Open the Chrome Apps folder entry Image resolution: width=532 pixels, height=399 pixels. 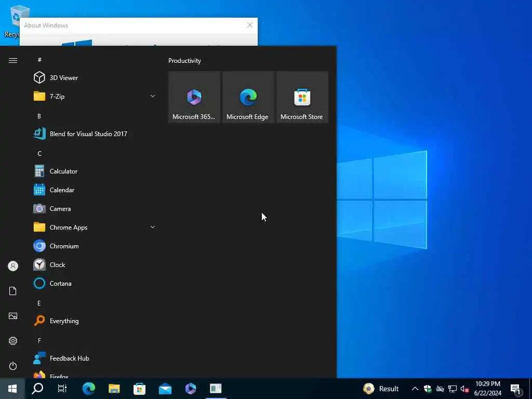click(x=95, y=228)
